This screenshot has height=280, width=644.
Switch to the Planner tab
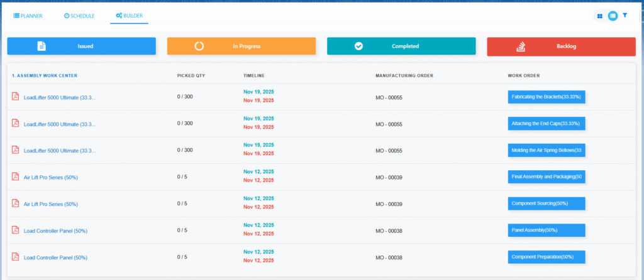click(28, 16)
